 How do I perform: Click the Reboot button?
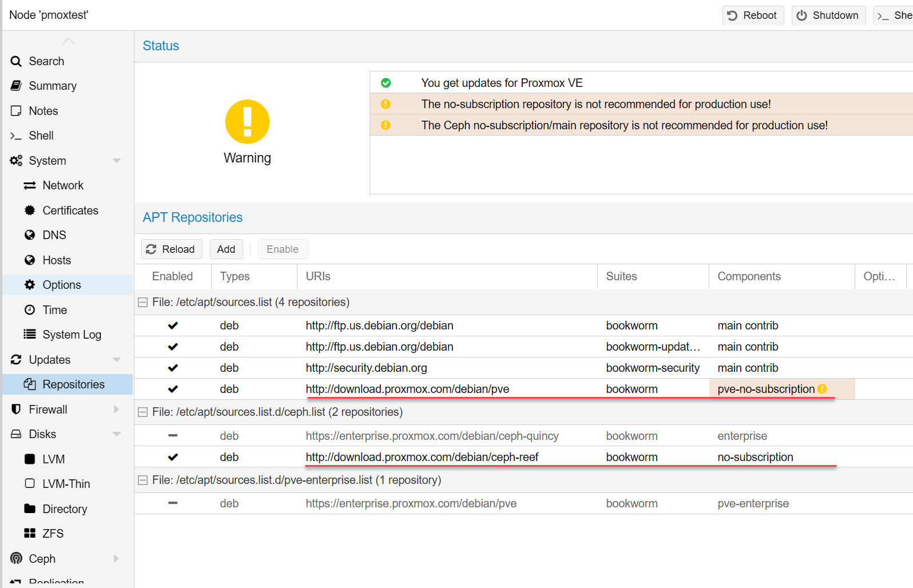(752, 15)
